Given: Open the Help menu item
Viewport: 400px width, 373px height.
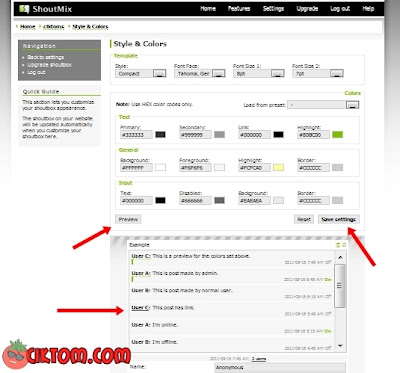Looking at the screenshot, I should click(x=368, y=9).
